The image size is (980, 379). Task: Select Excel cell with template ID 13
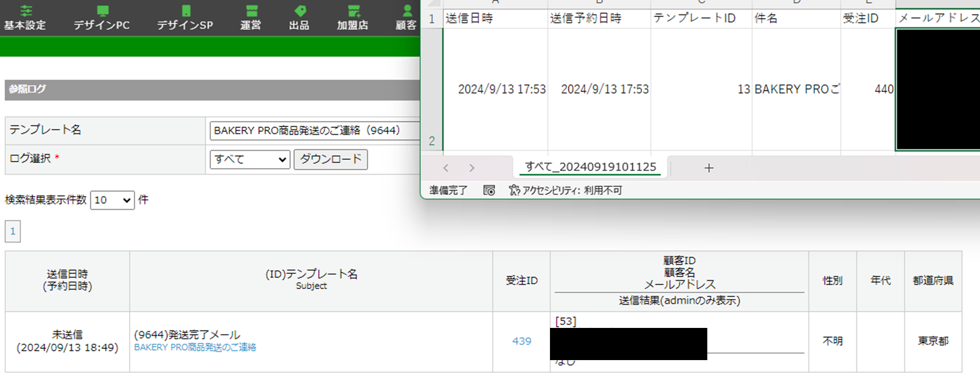tap(701, 89)
